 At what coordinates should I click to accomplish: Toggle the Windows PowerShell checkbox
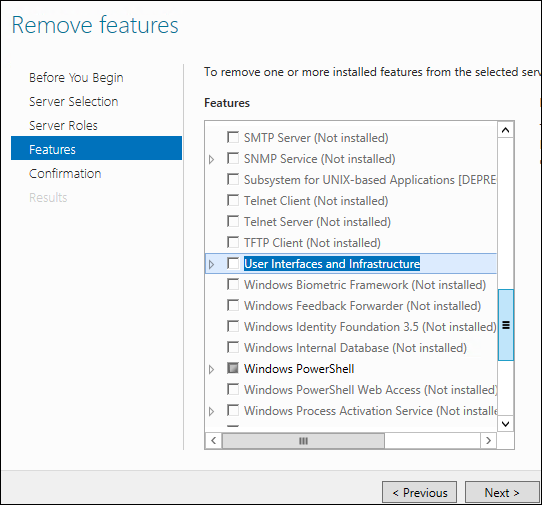tap(233, 368)
